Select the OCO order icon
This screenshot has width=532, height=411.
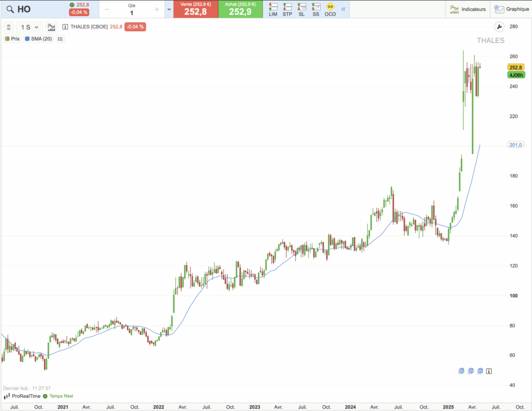click(x=330, y=9)
